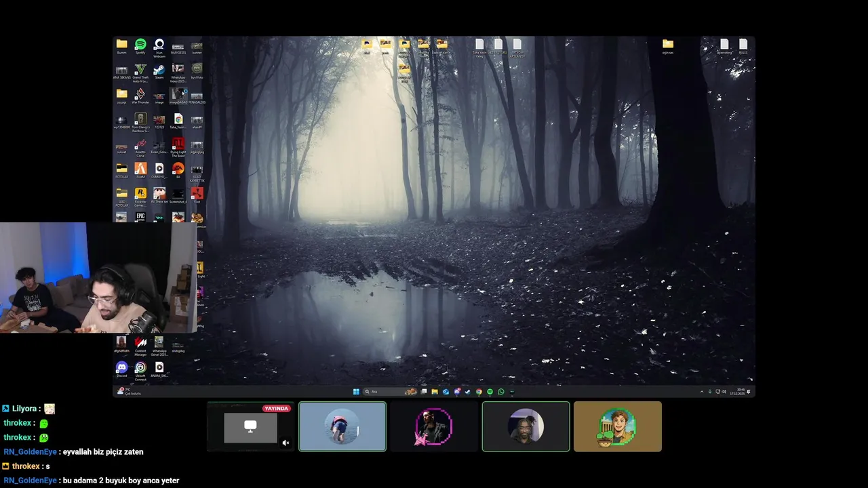Open the War Thunder shortcut
868x488 pixels.
click(x=140, y=96)
